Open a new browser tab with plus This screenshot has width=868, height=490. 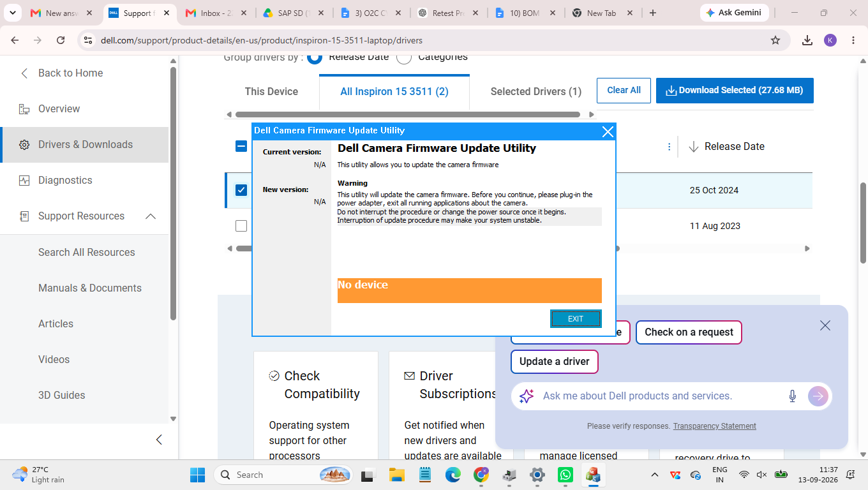pyautogui.click(x=652, y=13)
